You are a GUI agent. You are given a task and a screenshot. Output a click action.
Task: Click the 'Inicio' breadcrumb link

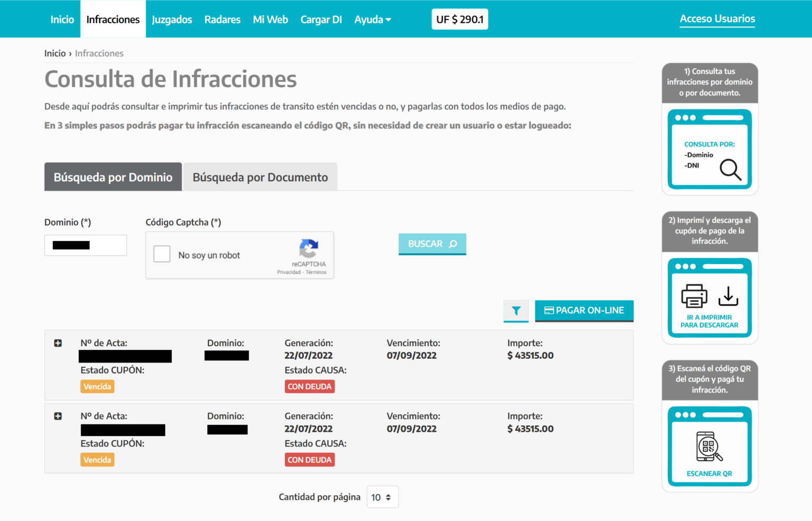(x=55, y=53)
